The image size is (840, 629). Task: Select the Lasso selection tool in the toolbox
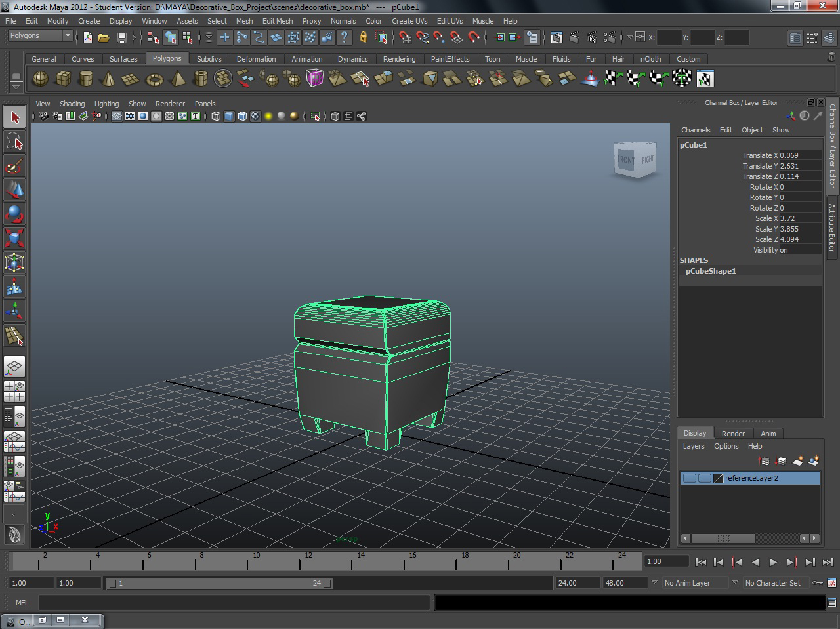click(x=14, y=141)
